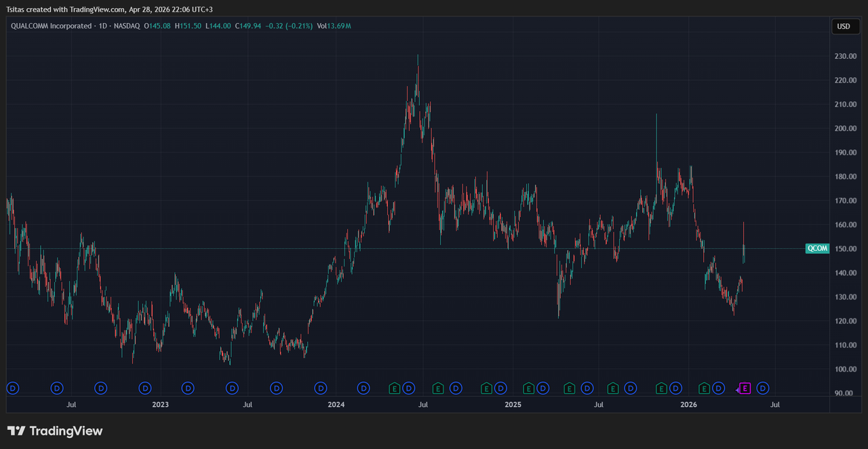Image resolution: width=868 pixels, height=449 pixels.
Task: Click the 200.00 price axis label
Action: (x=845, y=128)
